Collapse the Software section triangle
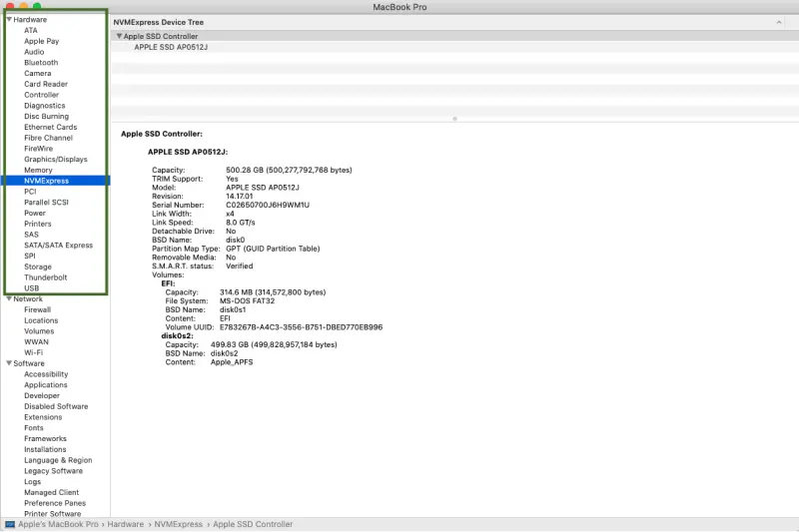 pos(9,363)
